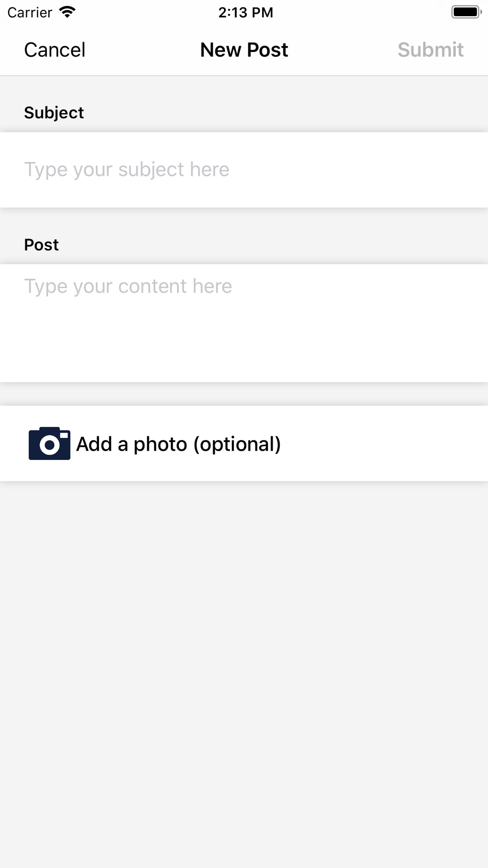The image size is (488, 868).
Task: Submit the new post
Action: tap(430, 50)
